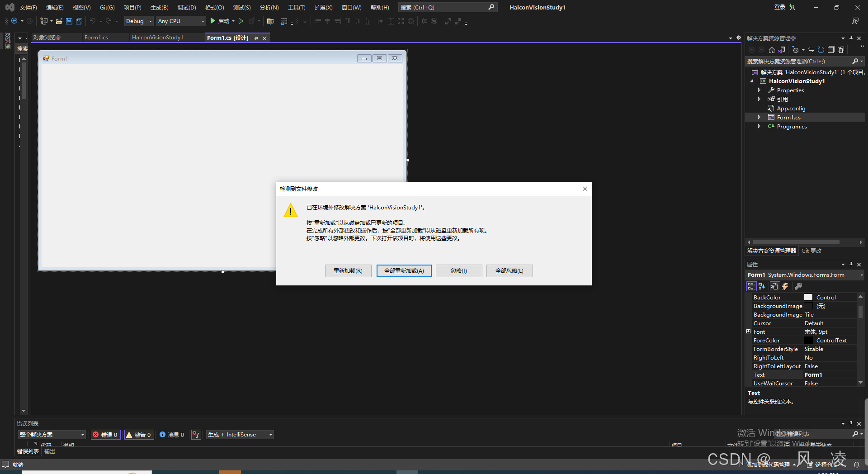Open the Debug configuration dropdown

coord(139,21)
